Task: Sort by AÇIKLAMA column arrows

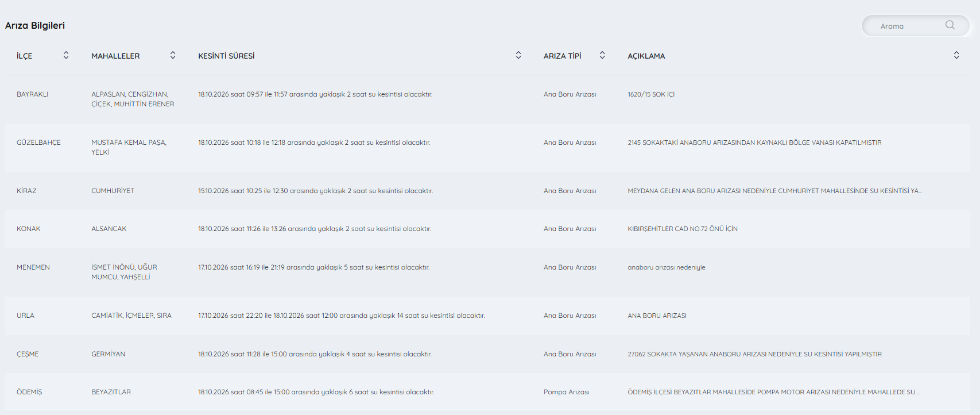Action: point(956,55)
